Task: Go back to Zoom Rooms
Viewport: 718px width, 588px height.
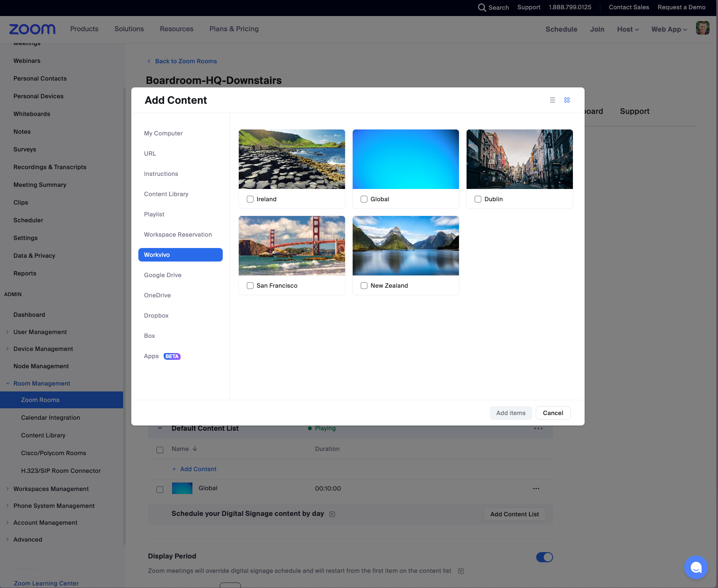Action: (x=182, y=61)
